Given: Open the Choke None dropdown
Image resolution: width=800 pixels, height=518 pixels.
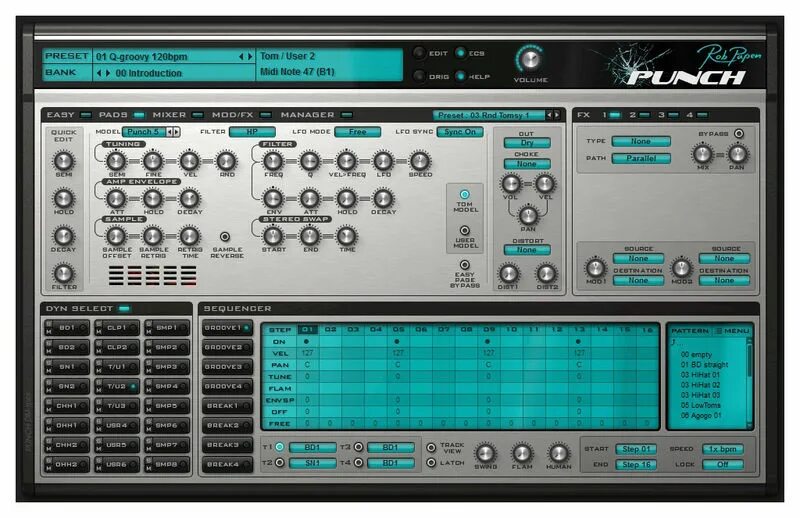Looking at the screenshot, I should [527, 164].
